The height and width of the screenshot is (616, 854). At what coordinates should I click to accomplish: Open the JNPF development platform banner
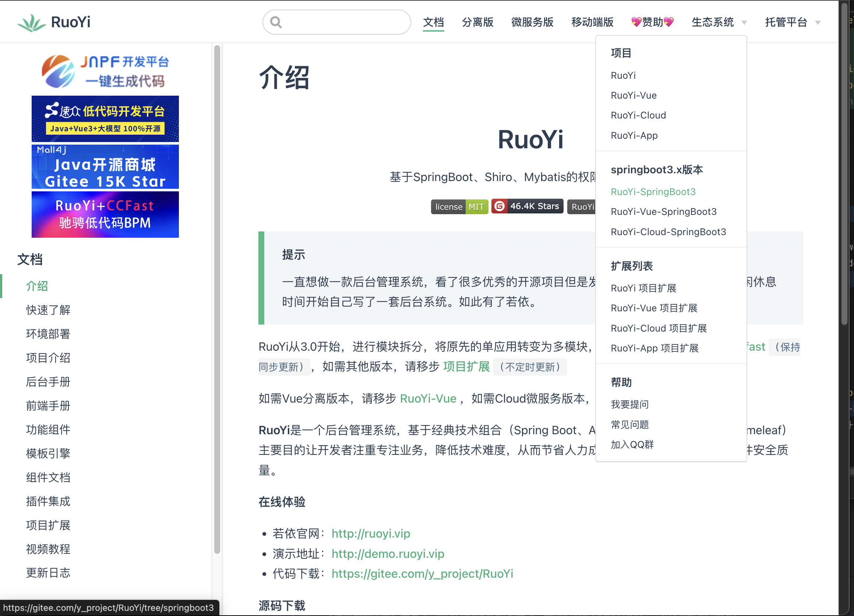tap(105, 71)
